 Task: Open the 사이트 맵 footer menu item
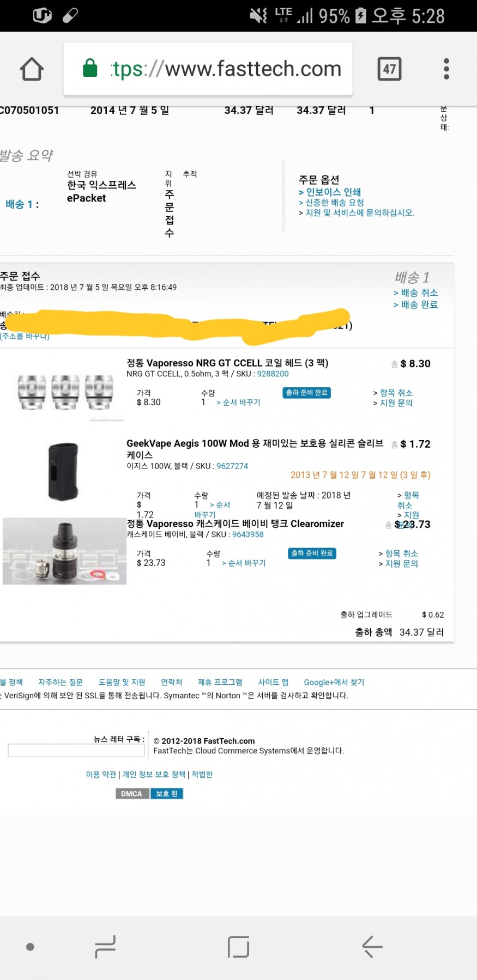273,682
